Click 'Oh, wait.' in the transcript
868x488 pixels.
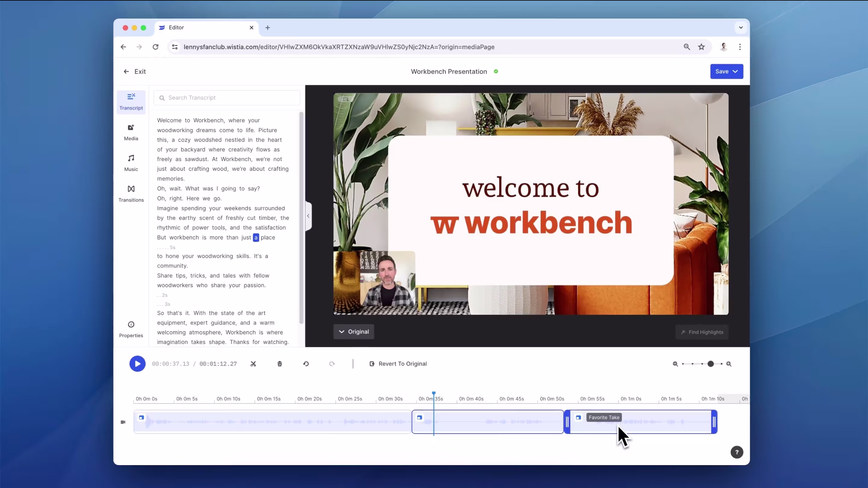tap(169, 189)
